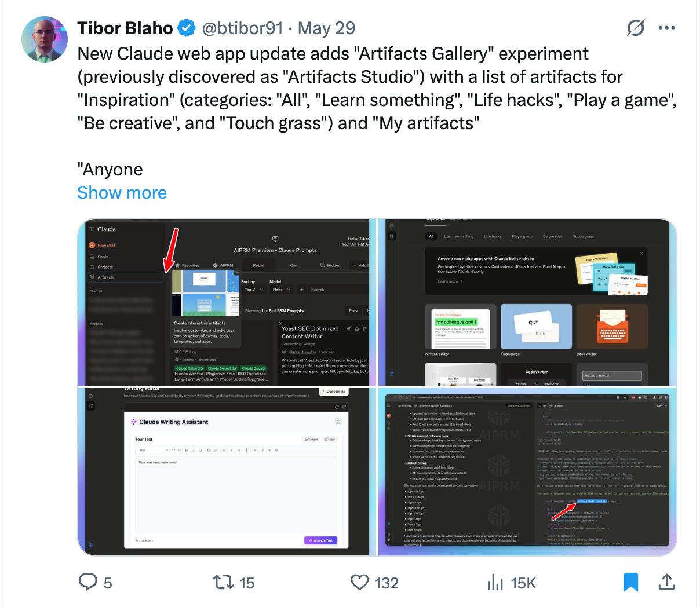Open the 15 reposts count

(x=247, y=583)
